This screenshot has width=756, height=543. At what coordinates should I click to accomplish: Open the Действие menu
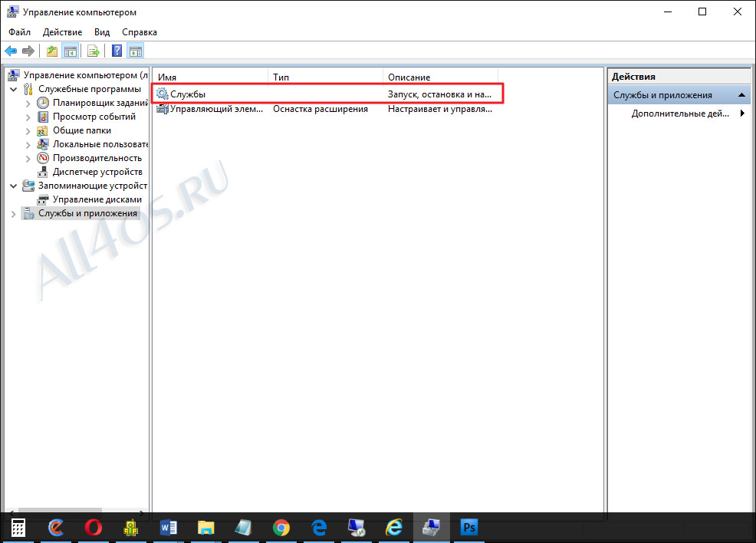point(62,32)
